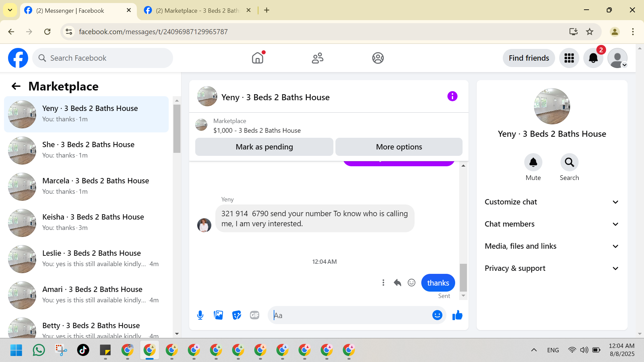Send a thumbs-up like

pos(457,315)
